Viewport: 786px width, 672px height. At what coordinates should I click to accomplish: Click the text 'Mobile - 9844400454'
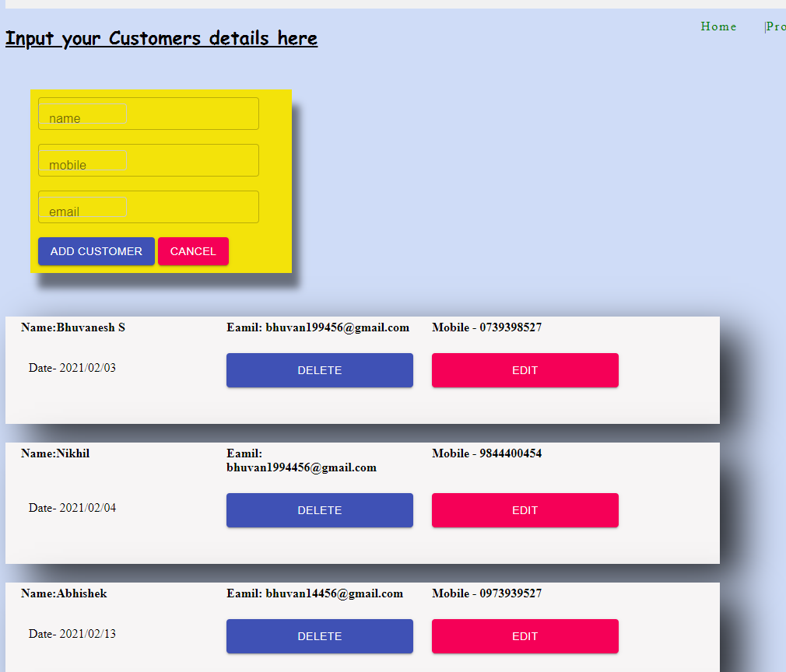tap(486, 453)
